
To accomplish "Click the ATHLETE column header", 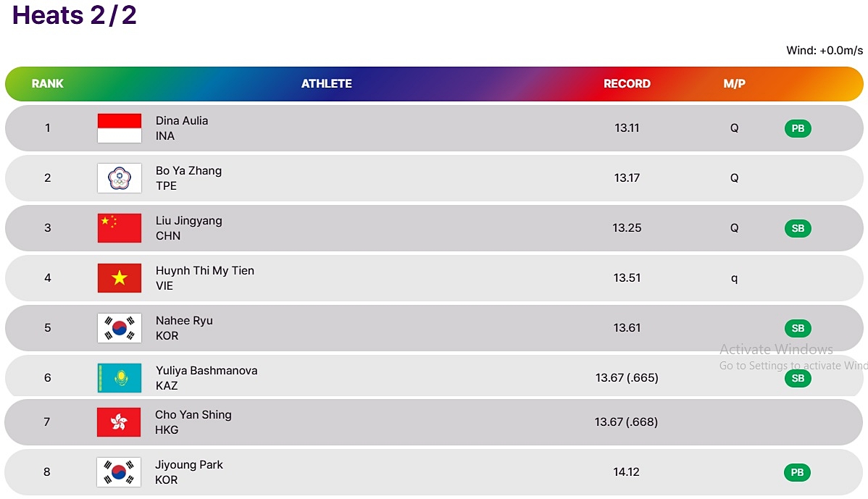I will [x=327, y=83].
